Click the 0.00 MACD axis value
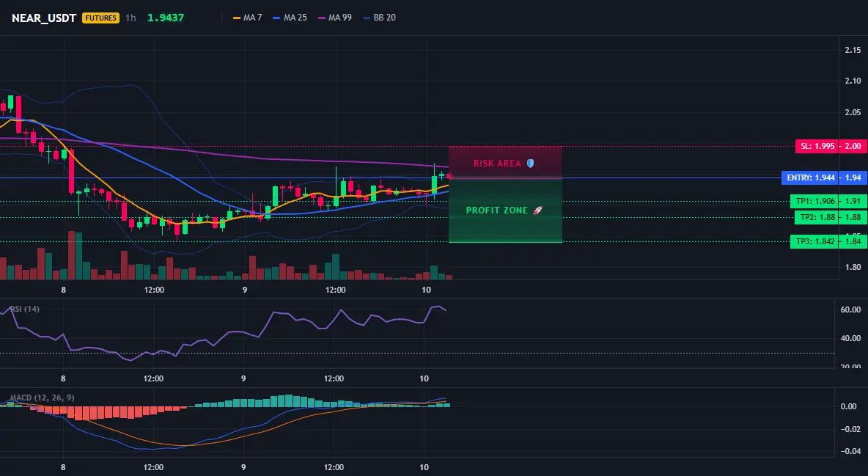The image size is (868, 476). click(x=848, y=406)
